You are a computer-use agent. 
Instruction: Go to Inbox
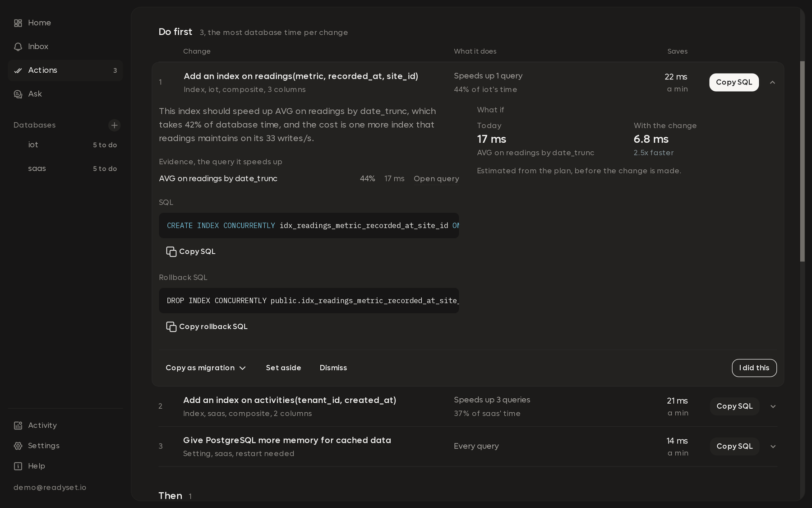point(65,47)
